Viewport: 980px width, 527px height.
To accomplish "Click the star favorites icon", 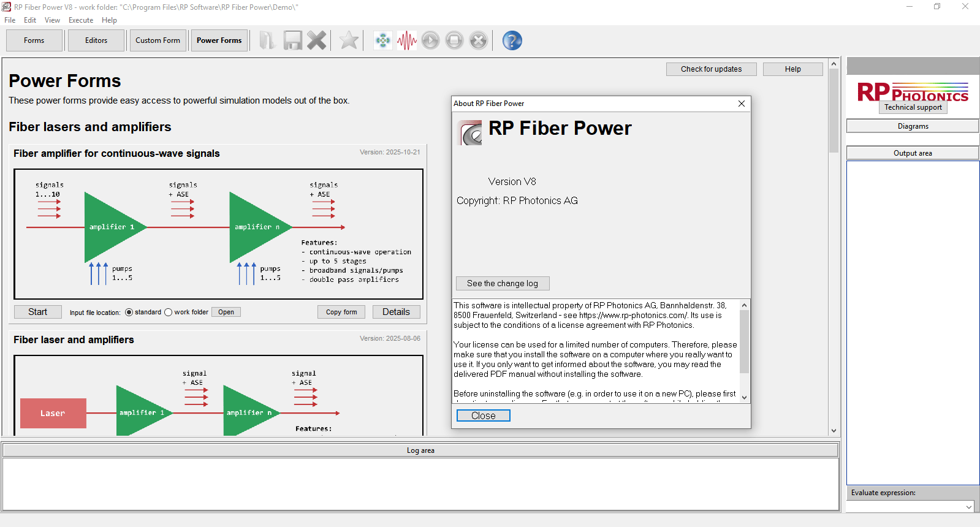I will pos(349,40).
